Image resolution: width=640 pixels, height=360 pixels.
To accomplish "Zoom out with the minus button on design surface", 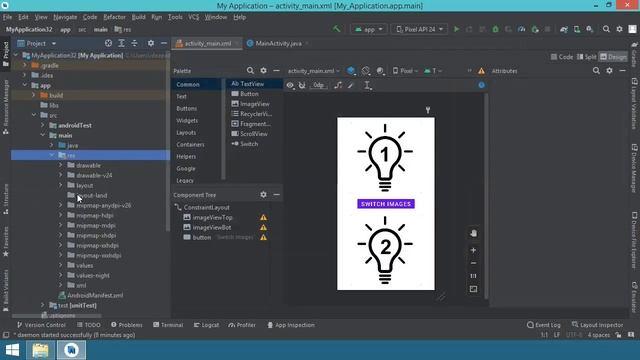I will (x=473, y=263).
